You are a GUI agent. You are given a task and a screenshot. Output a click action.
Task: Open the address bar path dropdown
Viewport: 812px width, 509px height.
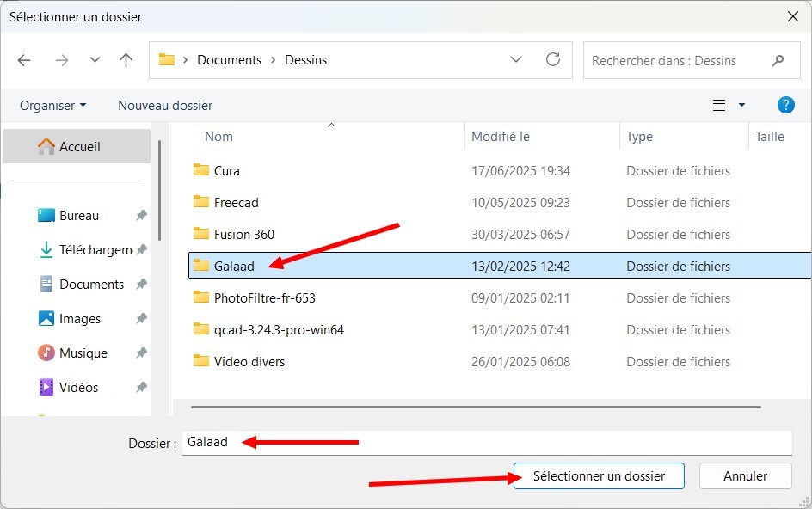pos(516,60)
